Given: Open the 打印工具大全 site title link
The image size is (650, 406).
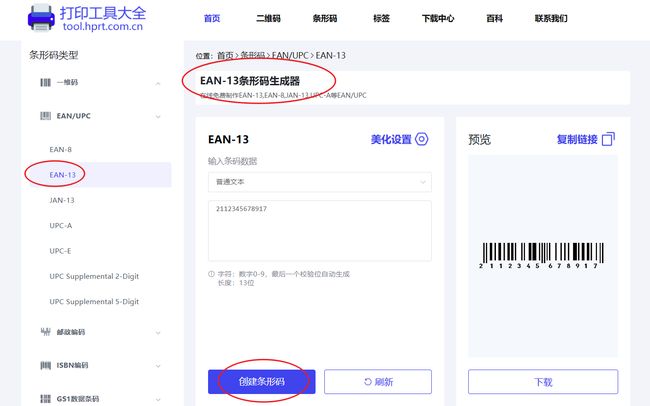Looking at the screenshot, I should (x=103, y=13).
